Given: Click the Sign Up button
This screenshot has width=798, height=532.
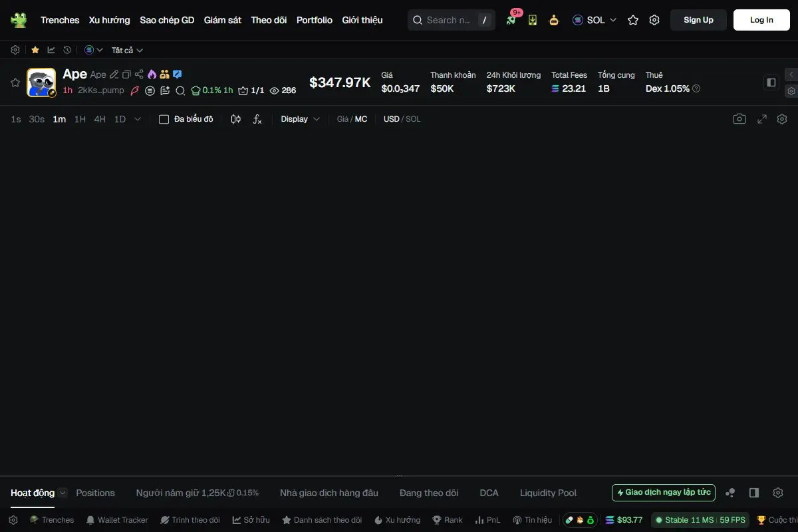Looking at the screenshot, I should tap(698, 20).
